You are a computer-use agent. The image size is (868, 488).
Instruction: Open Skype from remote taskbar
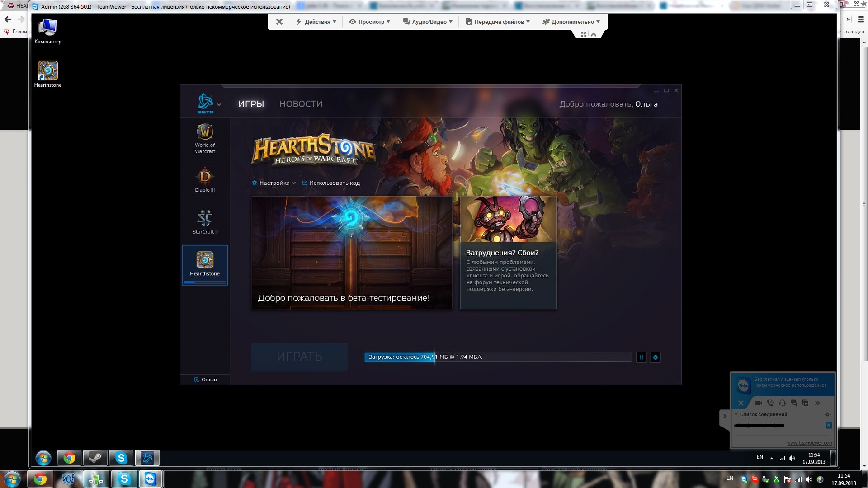tap(121, 458)
